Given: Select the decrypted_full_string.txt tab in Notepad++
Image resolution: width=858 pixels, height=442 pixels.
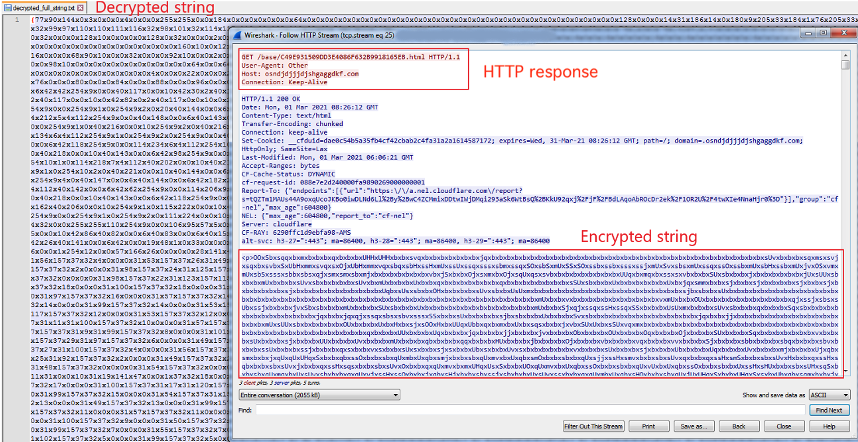Looking at the screenshot, I should click(x=44, y=8).
